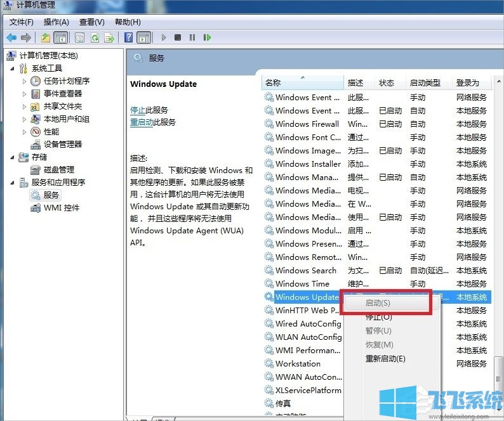
Task: Click the Pause service toolbar icon
Action: pyautogui.click(x=192, y=37)
